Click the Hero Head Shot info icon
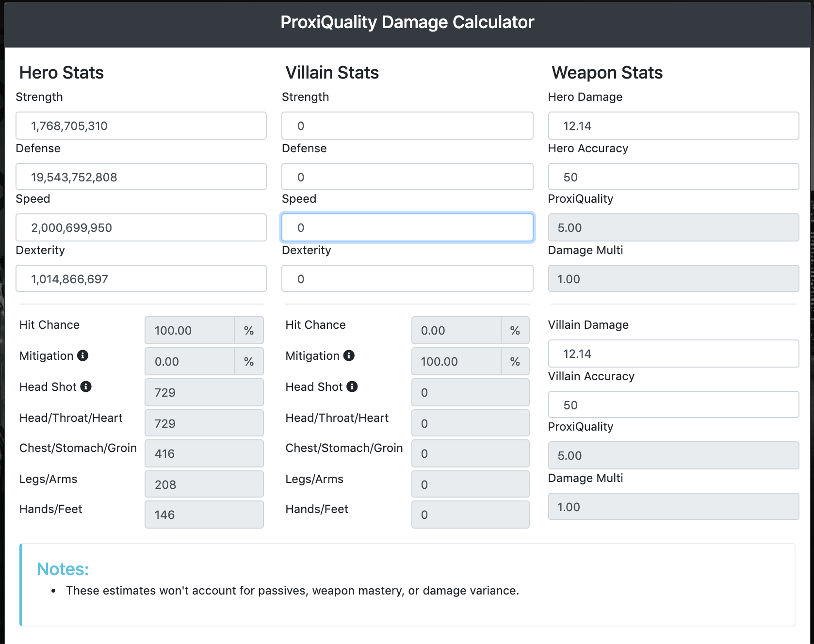 (86, 386)
